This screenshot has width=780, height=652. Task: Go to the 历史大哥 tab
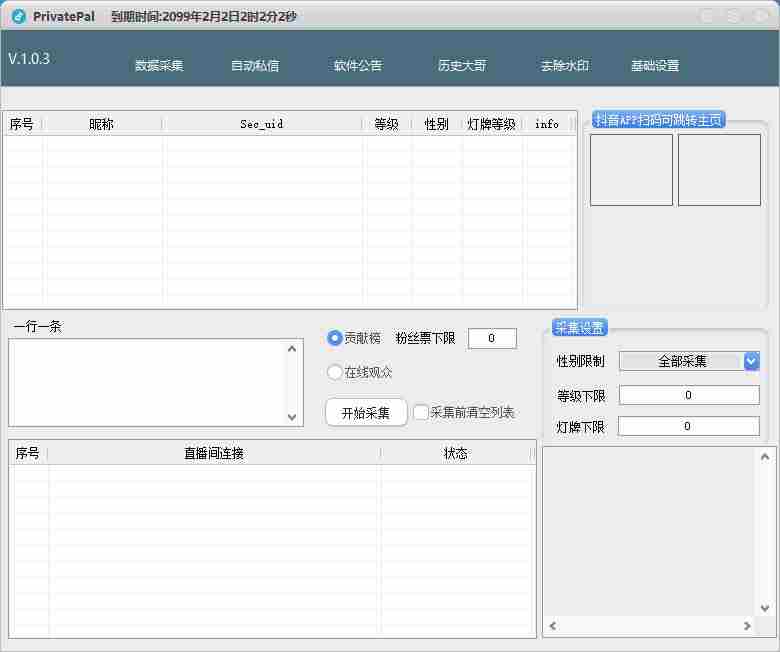pos(462,66)
